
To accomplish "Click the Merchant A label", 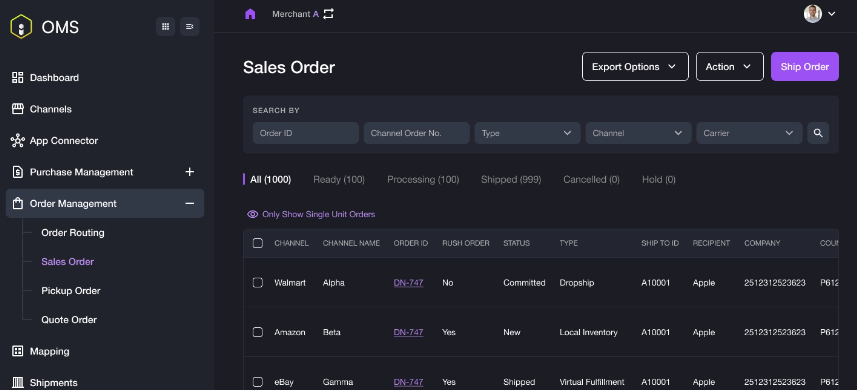I will 295,14.
